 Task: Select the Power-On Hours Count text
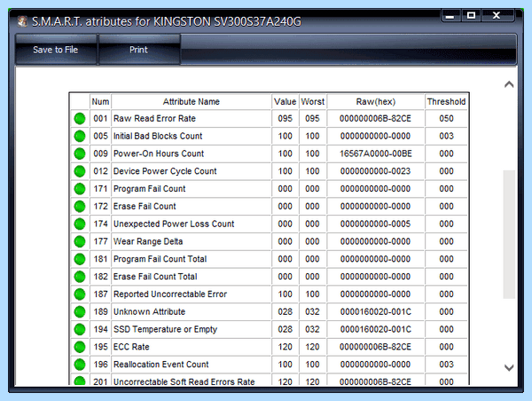(x=159, y=153)
